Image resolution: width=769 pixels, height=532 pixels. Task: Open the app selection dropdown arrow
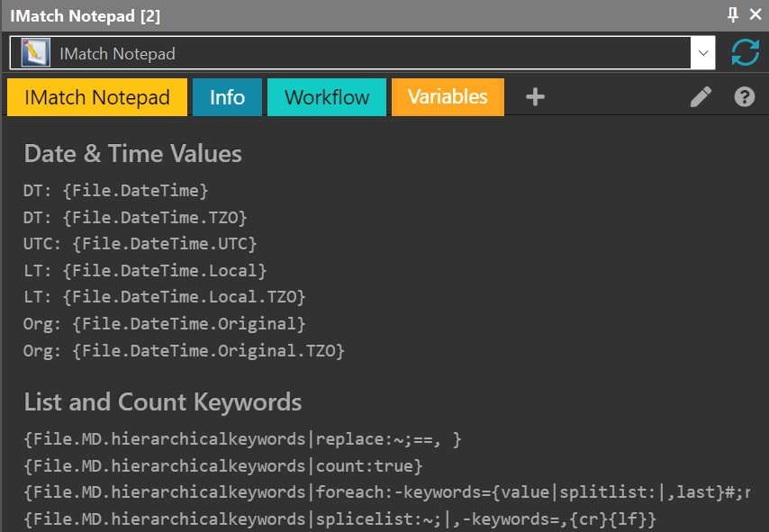pos(703,52)
